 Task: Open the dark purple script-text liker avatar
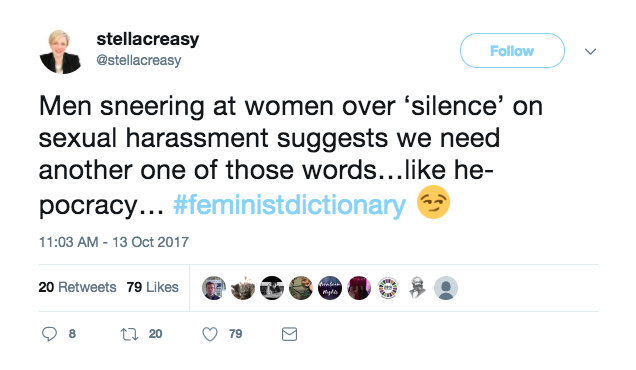click(330, 288)
